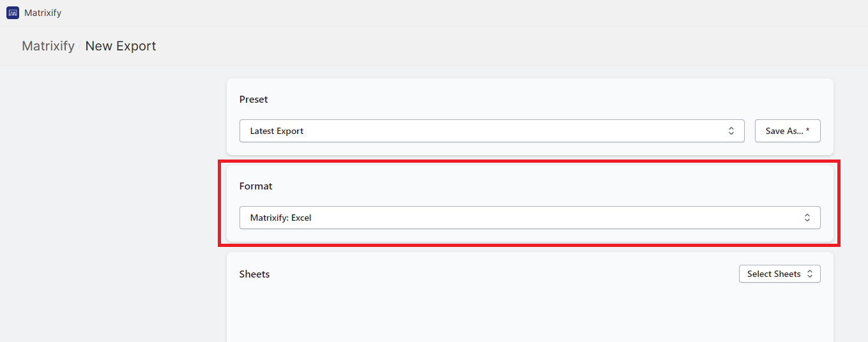Click the chevron arrows on the Preset selector
This screenshot has width=868, height=342.
point(731,131)
